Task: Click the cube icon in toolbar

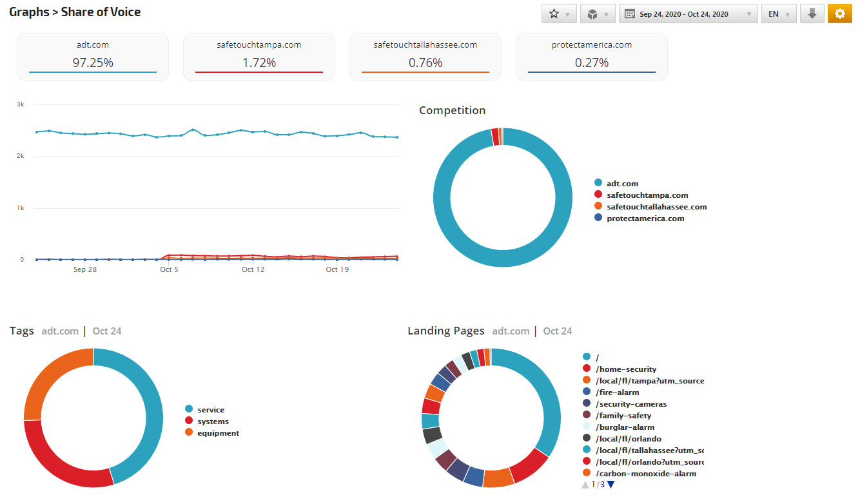Action: [592, 14]
